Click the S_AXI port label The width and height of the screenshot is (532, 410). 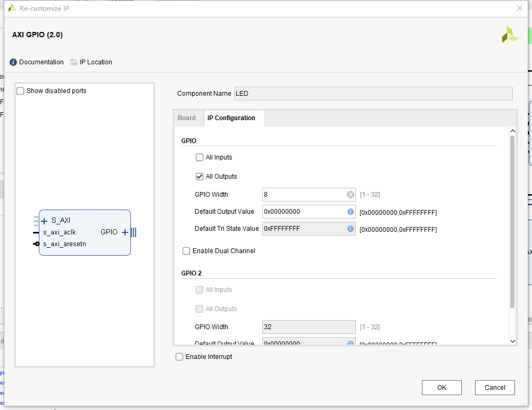[61, 221]
